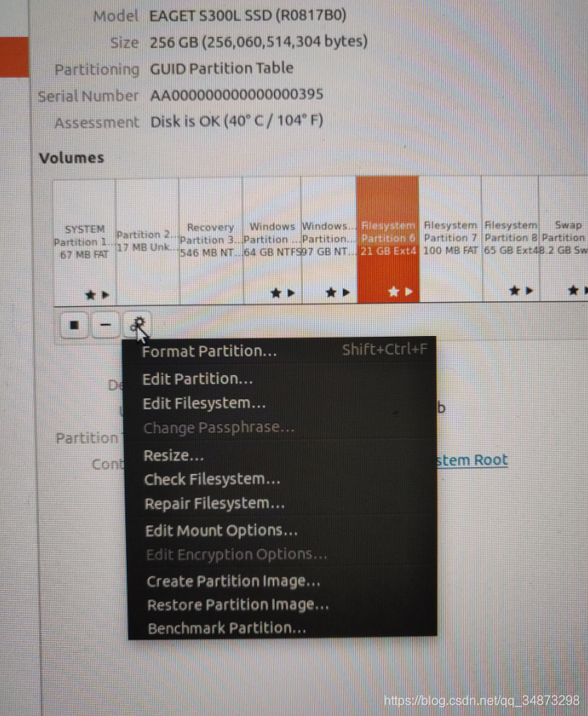The height and width of the screenshot is (716, 588).
Task: Click the GUID Partition Table text
Action: 222,68
